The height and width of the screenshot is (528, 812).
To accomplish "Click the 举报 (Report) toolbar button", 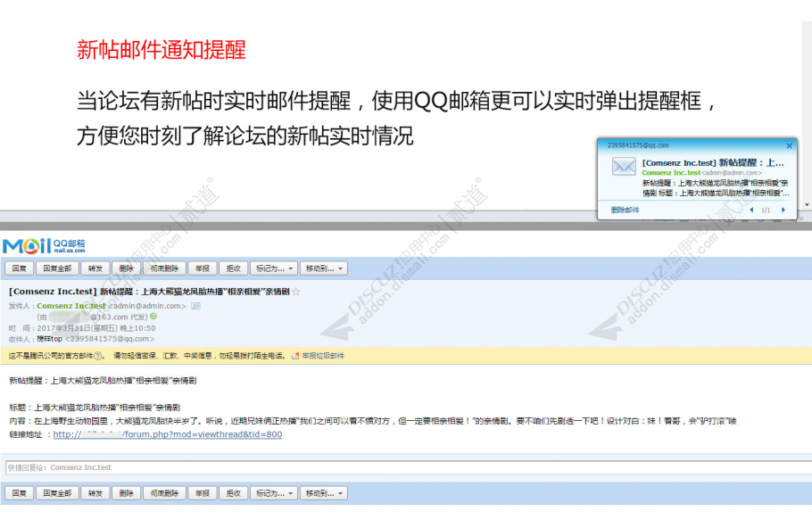I will [x=203, y=268].
